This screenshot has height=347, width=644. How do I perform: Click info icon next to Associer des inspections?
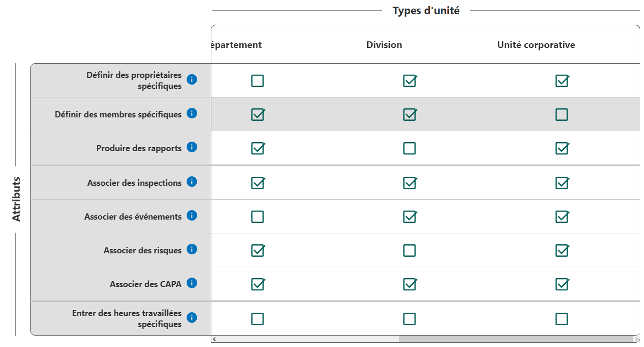pos(192,182)
